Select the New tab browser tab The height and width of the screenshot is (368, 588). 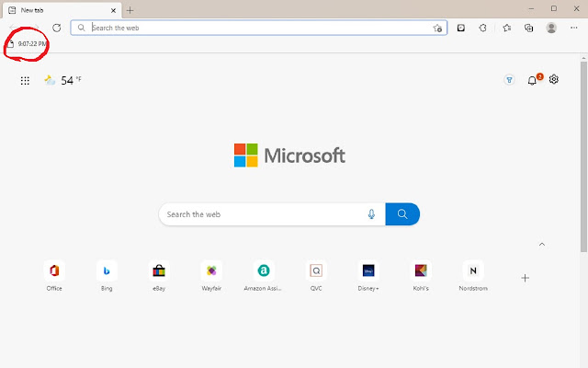[x=62, y=10]
